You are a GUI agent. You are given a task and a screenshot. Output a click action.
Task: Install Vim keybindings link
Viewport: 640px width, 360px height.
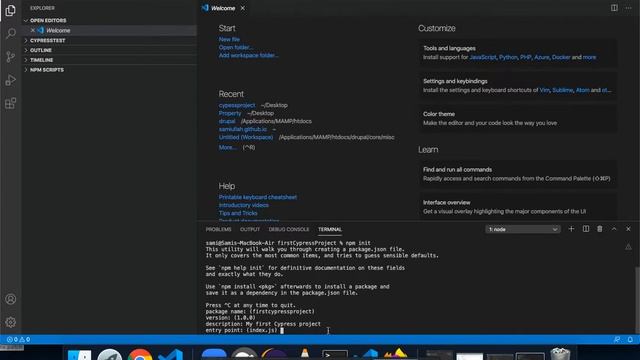tap(544, 90)
